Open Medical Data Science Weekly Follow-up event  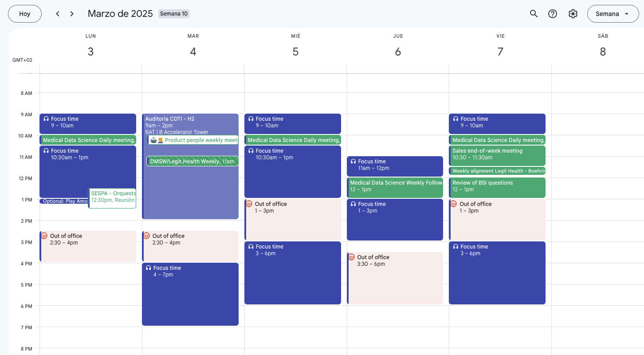[395, 186]
